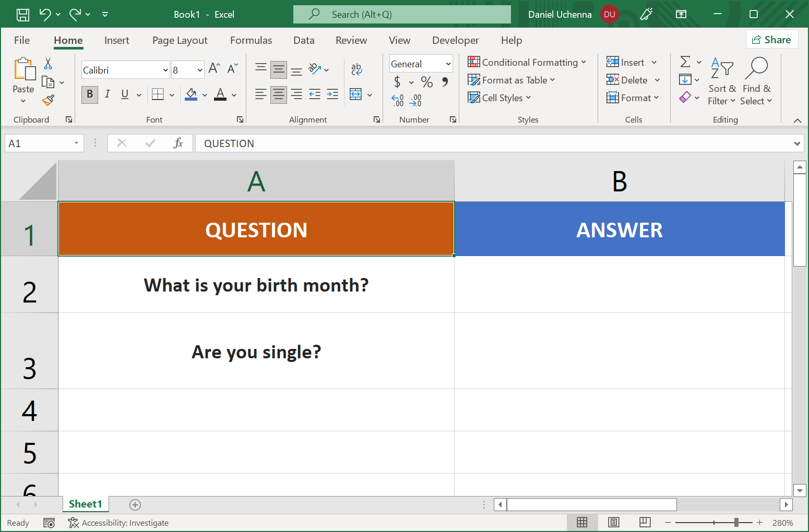The width and height of the screenshot is (809, 532).
Task: Apply bold formatting to selection
Action: 89,94
